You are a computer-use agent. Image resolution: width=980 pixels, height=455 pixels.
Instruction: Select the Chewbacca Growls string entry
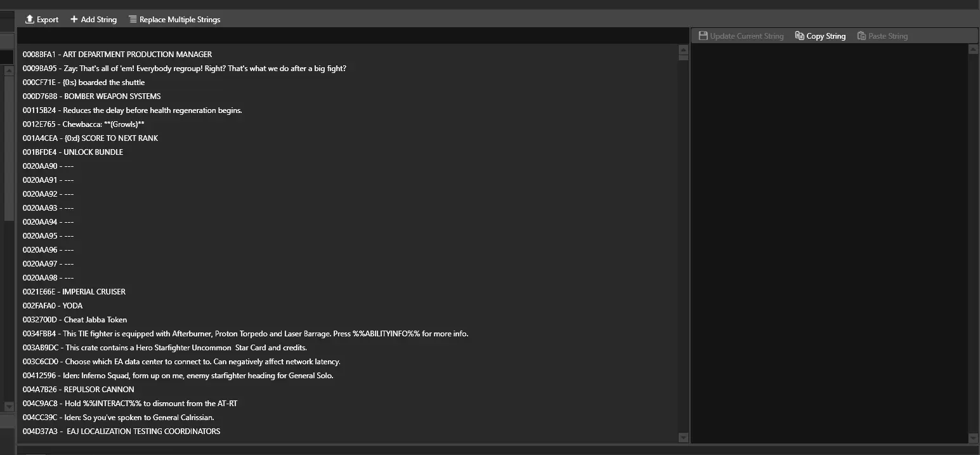(84, 124)
